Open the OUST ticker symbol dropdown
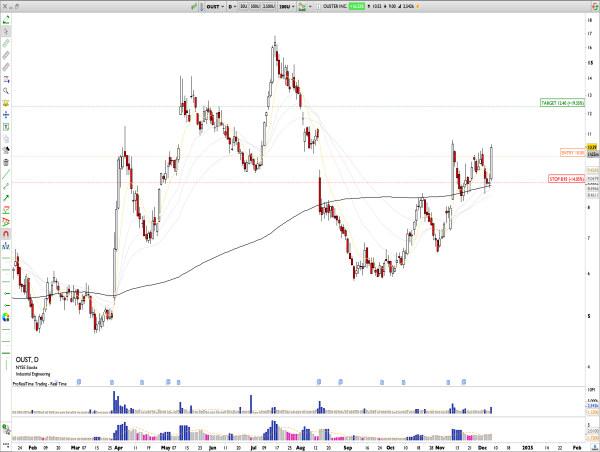Screen dimensions: 600x452 pos(215,7)
